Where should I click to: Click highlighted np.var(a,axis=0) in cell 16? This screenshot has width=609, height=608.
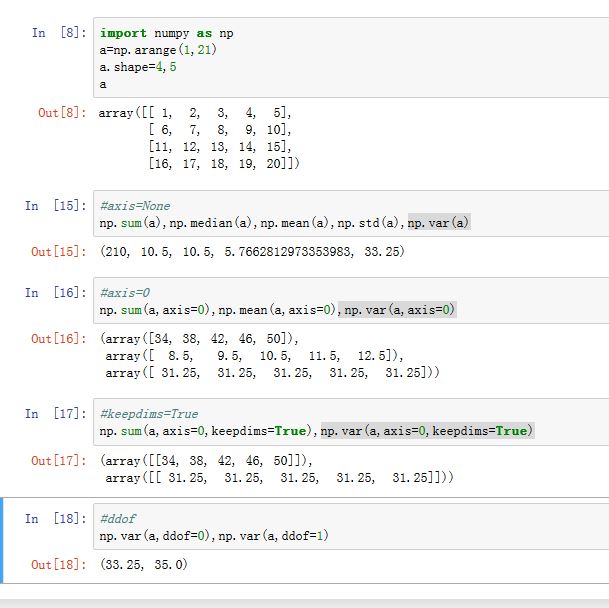[x=399, y=311]
